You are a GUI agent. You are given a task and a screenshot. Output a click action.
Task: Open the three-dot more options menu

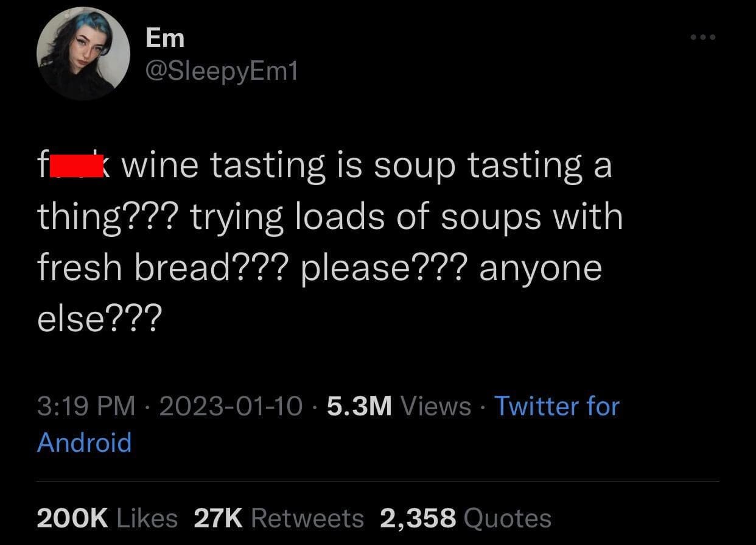[x=704, y=37]
